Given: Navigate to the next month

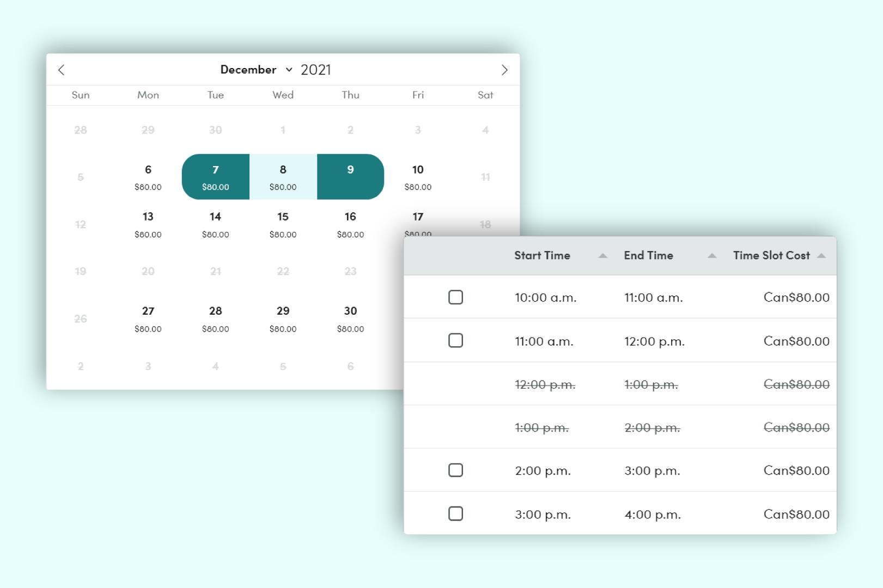Looking at the screenshot, I should coord(504,70).
